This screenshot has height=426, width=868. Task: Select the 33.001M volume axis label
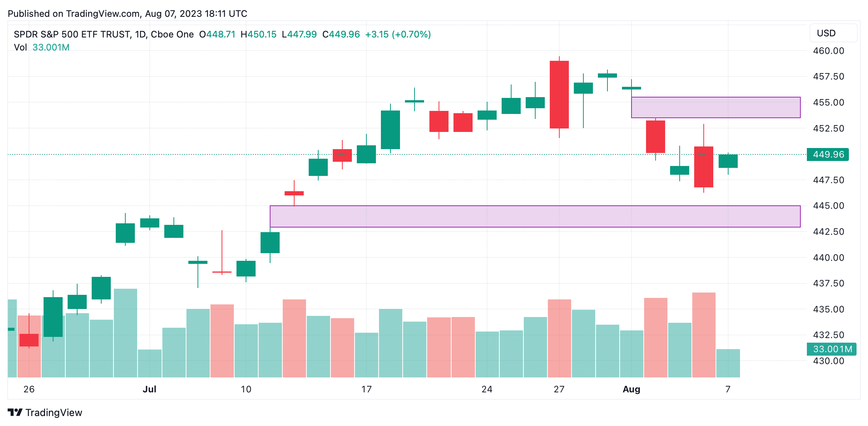831,349
